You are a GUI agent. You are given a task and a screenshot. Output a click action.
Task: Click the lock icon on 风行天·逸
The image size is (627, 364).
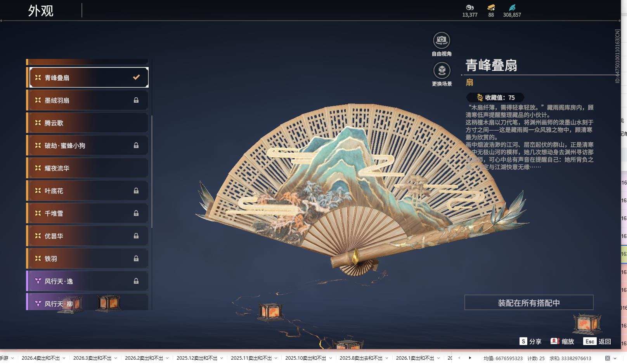click(136, 281)
